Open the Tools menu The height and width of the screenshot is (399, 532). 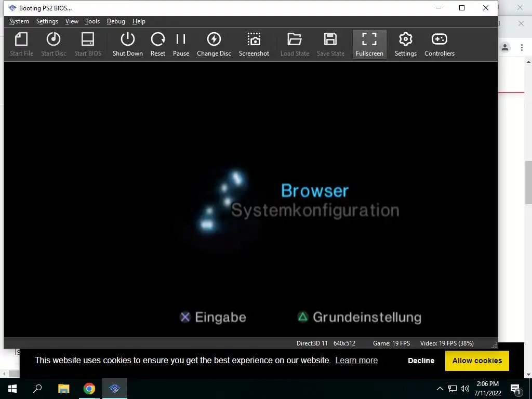[x=92, y=21]
